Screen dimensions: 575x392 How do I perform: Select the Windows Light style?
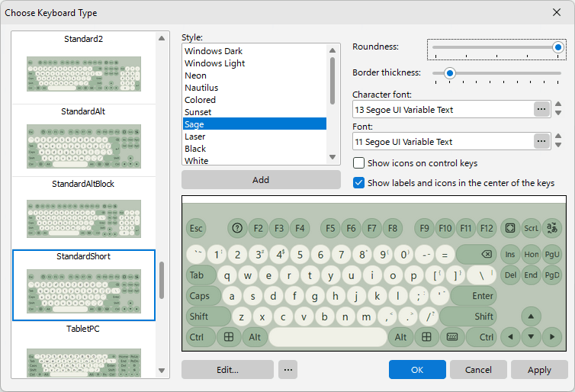[255, 63]
